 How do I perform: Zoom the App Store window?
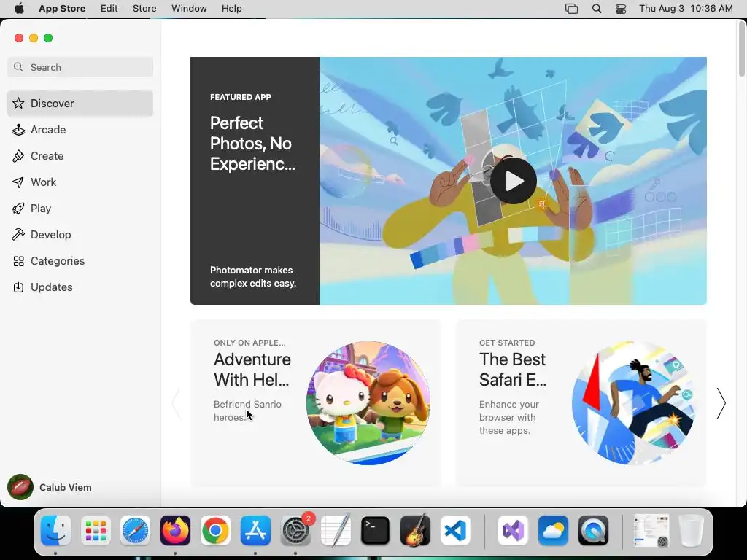point(48,38)
